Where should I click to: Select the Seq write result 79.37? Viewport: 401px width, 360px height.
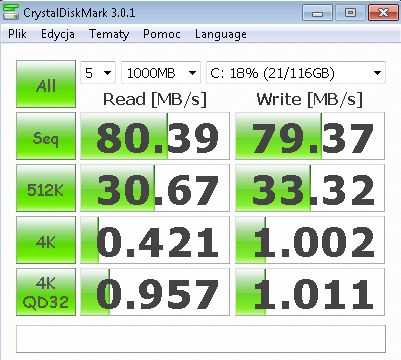(x=310, y=136)
